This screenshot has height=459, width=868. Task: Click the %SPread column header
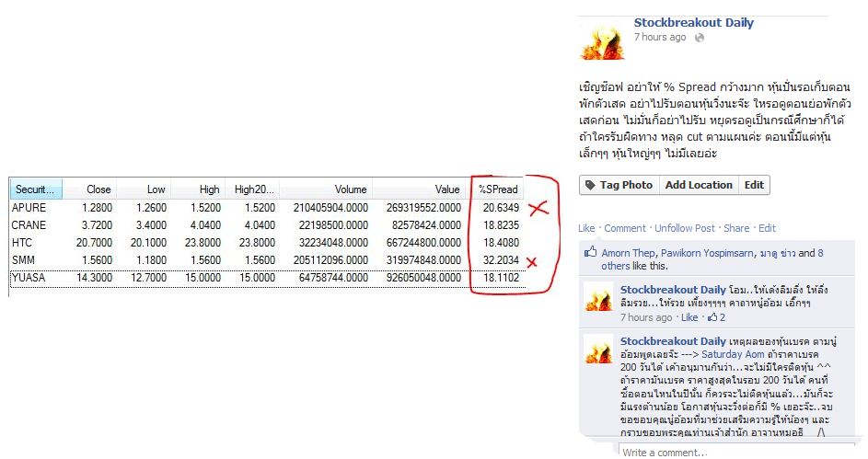click(497, 189)
